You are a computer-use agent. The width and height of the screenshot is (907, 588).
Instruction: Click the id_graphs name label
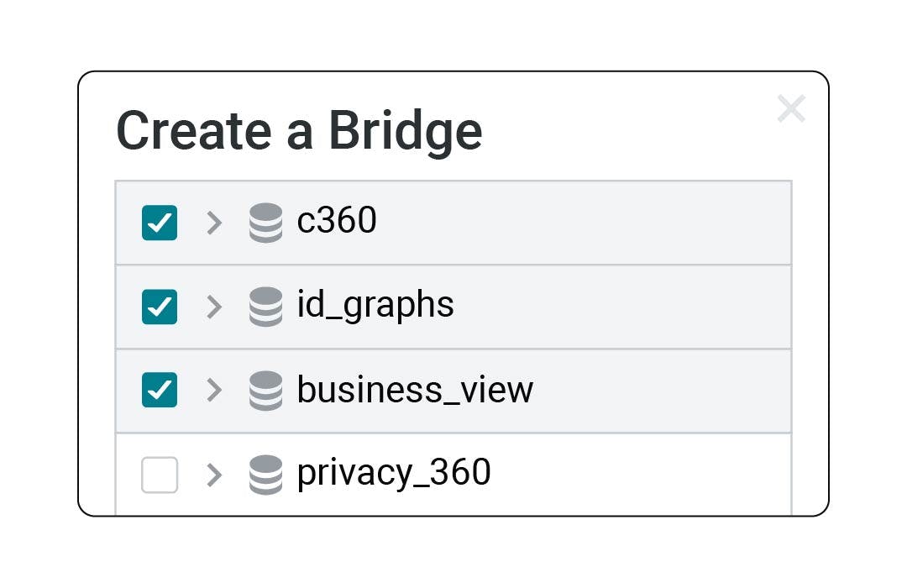click(375, 305)
